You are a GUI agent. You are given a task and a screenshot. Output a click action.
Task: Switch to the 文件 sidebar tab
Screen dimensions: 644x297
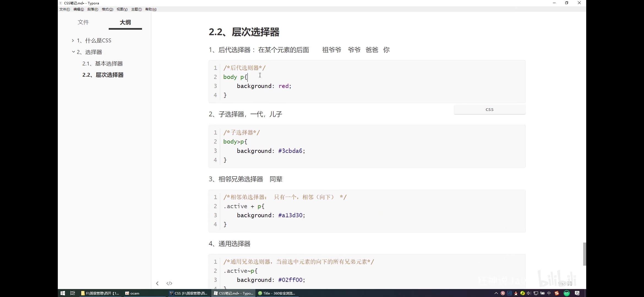coord(83,22)
